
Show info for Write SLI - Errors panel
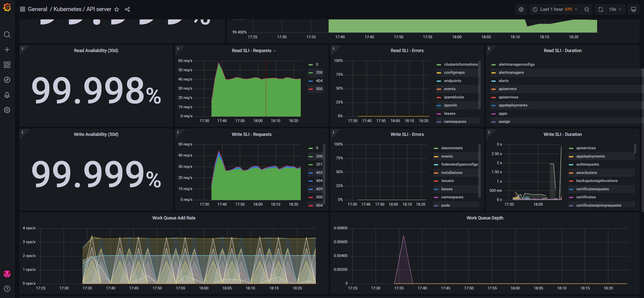coord(333,132)
